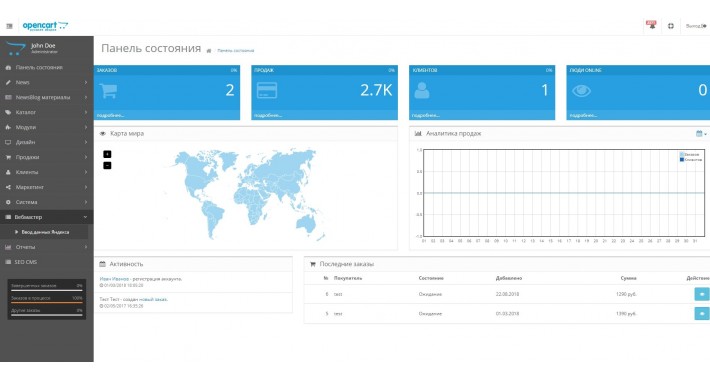Click the Клиентов legend entry in chart
The image size is (710, 380).
(x=691, y=159)
